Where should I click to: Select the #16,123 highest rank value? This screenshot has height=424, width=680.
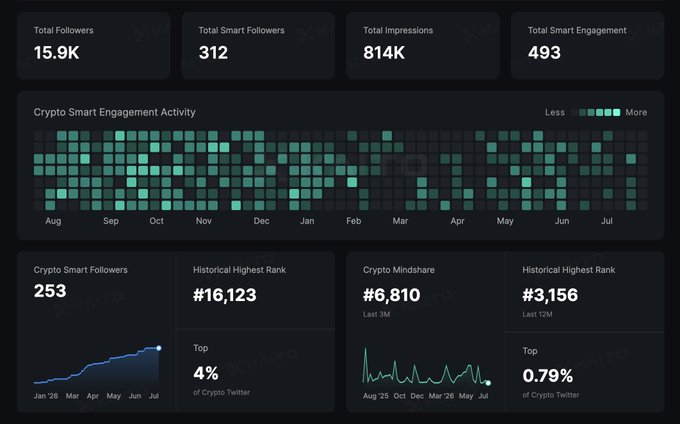pyautogui.click(x=225, y=295)
